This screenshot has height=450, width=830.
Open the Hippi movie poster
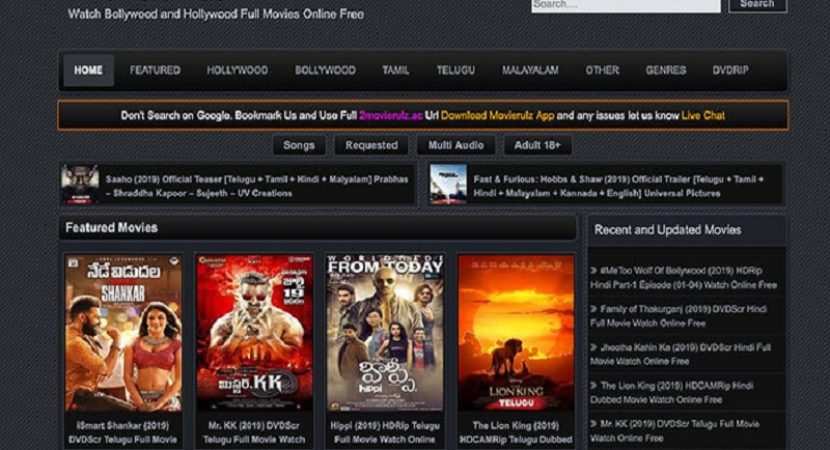[385, 334]
